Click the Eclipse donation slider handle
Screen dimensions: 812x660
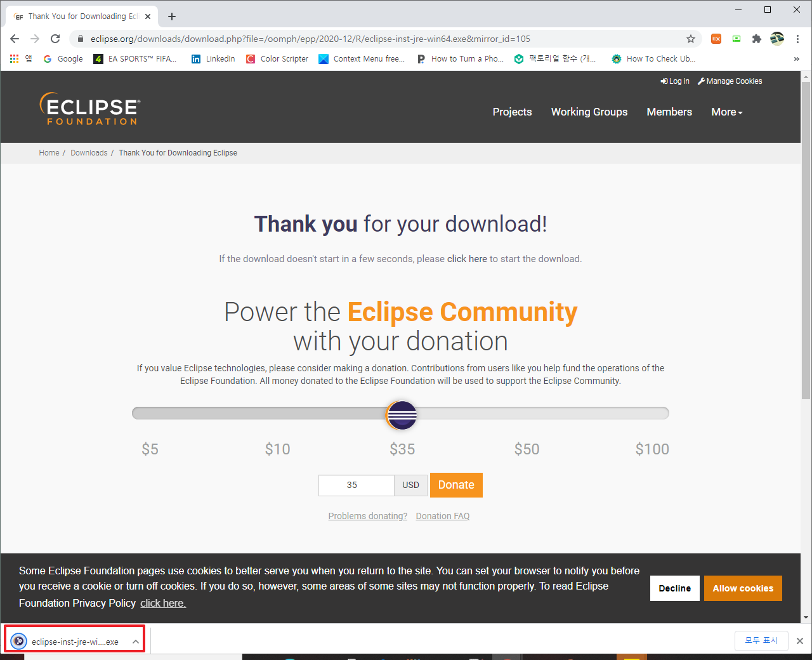(402, 415)
